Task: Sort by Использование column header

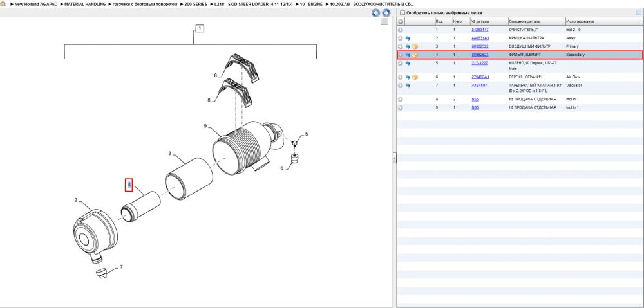Action: [580, 21]
